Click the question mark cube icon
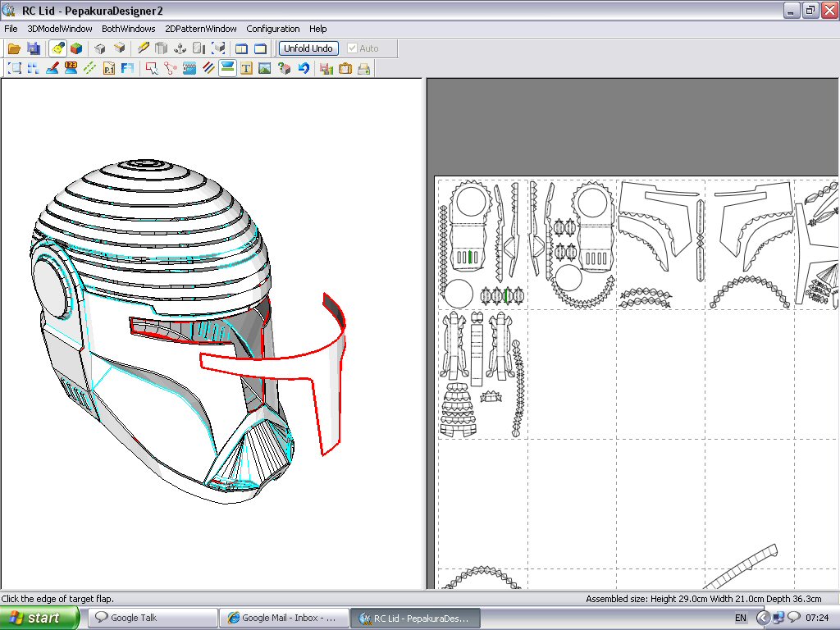 tap(285, 69)
